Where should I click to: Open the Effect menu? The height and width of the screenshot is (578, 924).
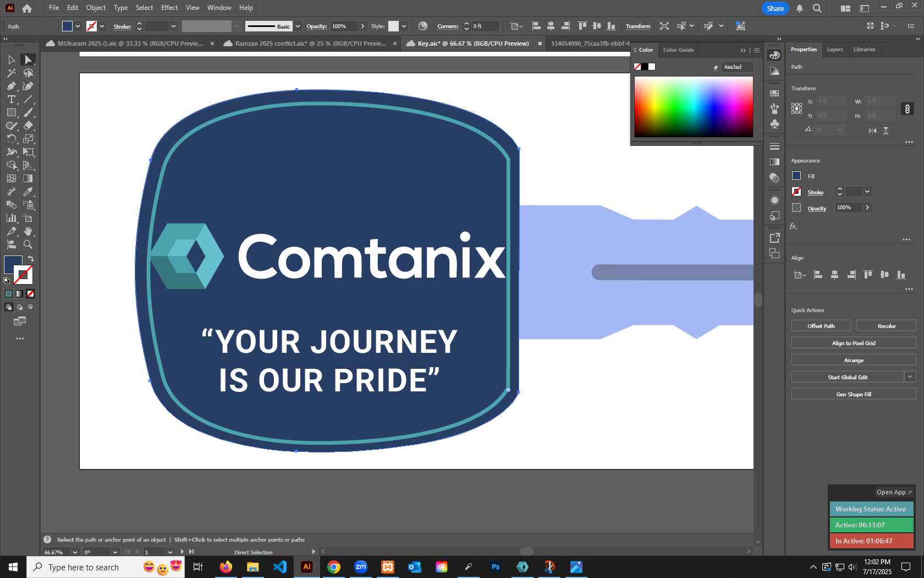coord(169,8)
